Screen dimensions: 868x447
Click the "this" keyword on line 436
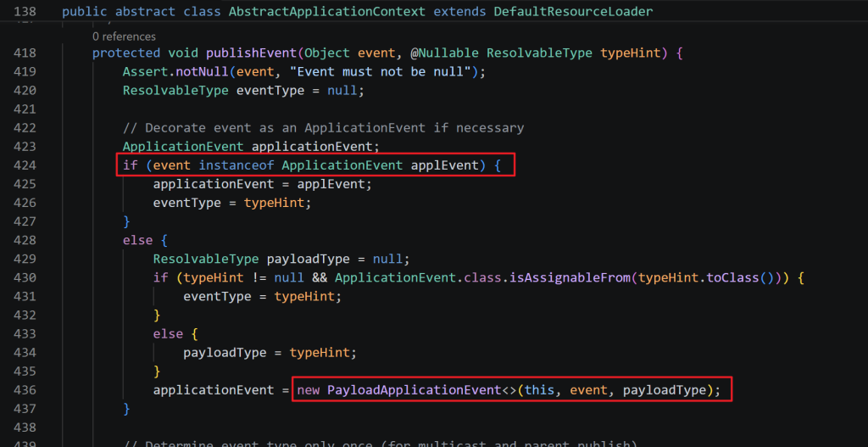point(540,390)
